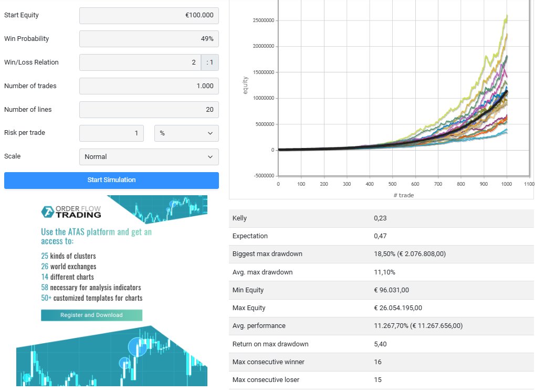Click the 'Use the ATAS platform' ad headline

96,236
